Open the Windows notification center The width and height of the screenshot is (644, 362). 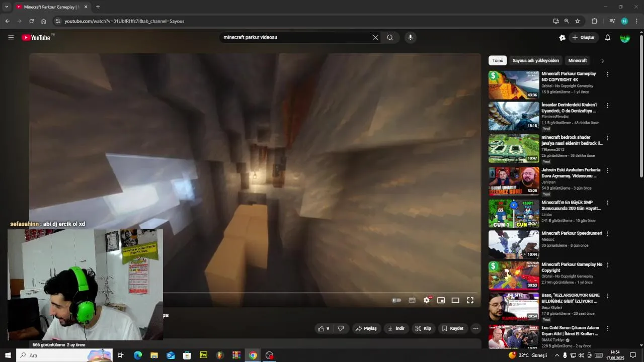[x=633, y=355]
